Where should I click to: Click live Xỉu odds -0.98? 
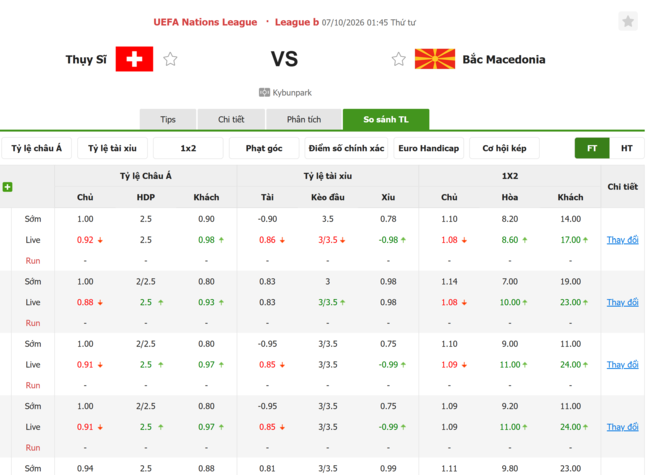(x=388, y=240)
